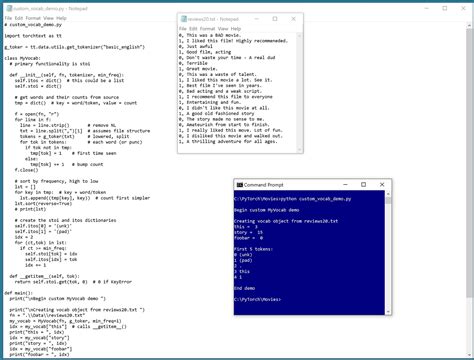Click 'lst.sort(reverse=True)' line in code
This screenshot has height=360, width=474.
pos(43,203)
